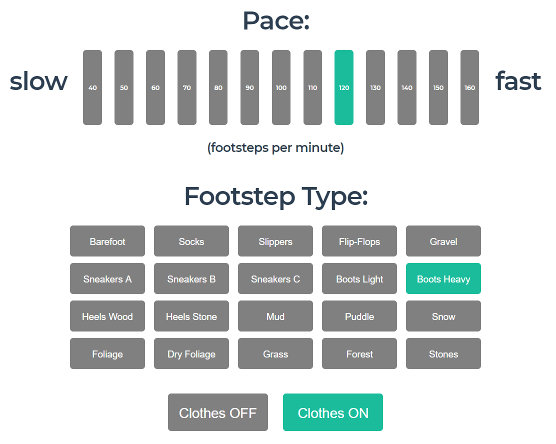Select pace 80 footsteps per minute
The image size is (556, 444).
(x=218, y=88)
